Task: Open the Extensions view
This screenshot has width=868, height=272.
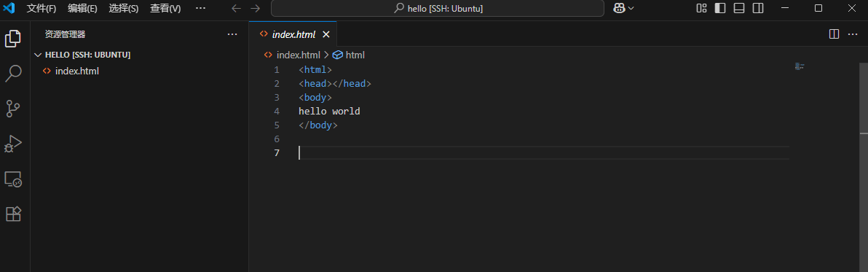Action: [x=13, y=214]
